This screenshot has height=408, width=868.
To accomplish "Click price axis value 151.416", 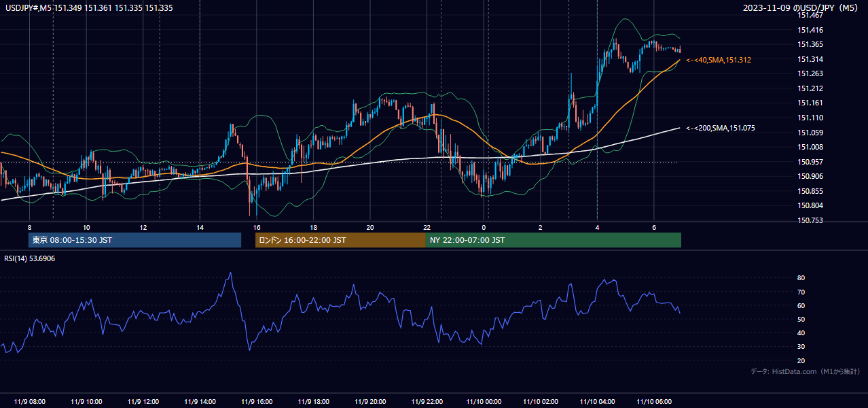I will (x=810, y=30).
